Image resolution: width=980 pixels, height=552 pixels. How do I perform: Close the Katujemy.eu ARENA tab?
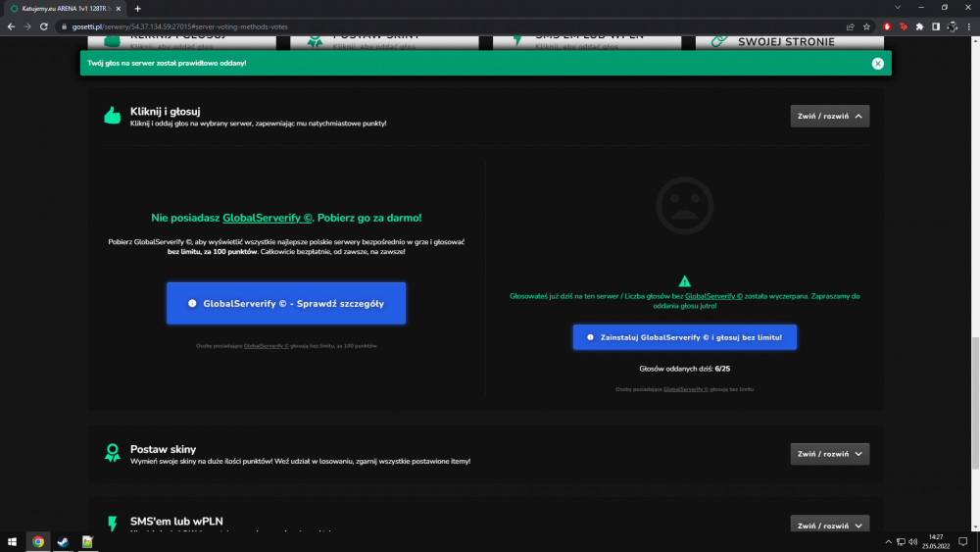(x=119, y=9)
